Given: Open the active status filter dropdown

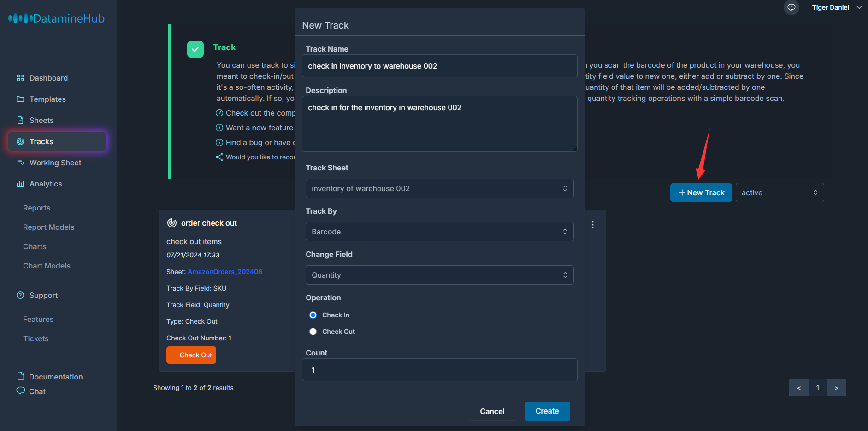Looking at the screenshot, I should [x=780, y=192].
